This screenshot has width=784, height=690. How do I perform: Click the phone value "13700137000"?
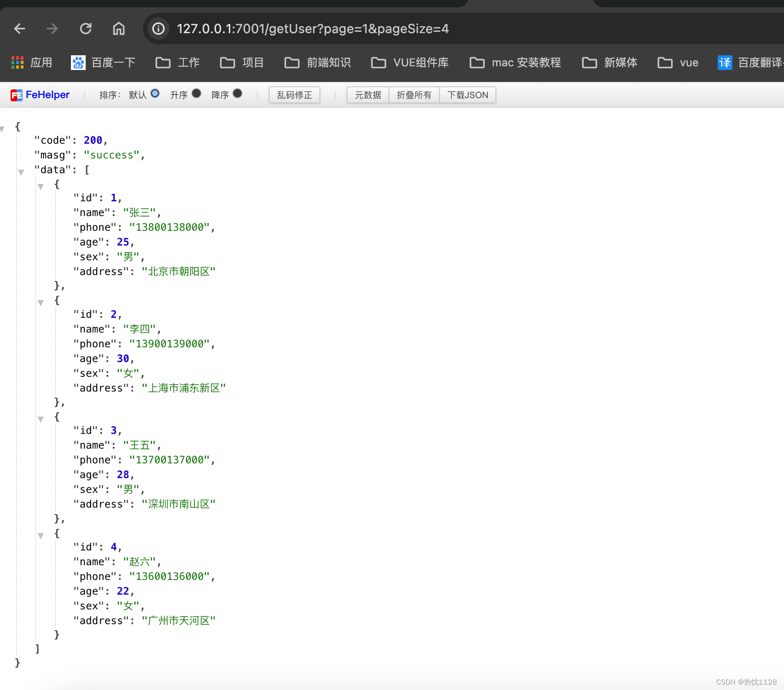(x=170, y=460)
